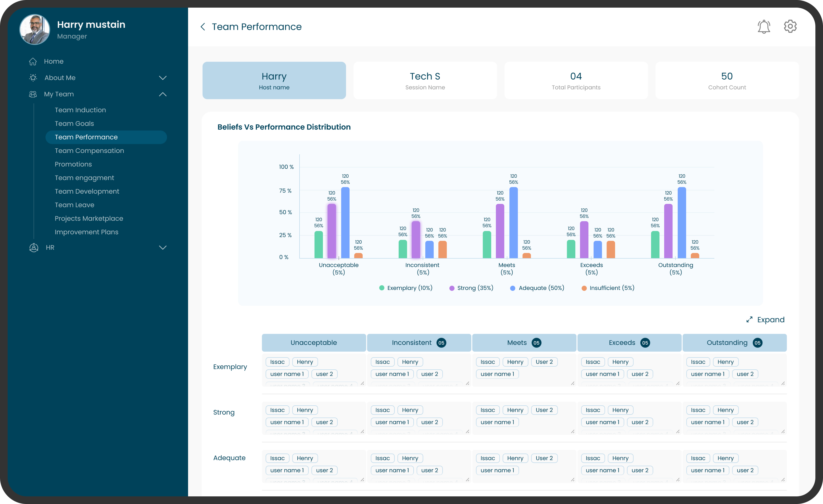Click User 2 chip in Exemplary Meets cell
Screen dimensions: 823x504
544,362
